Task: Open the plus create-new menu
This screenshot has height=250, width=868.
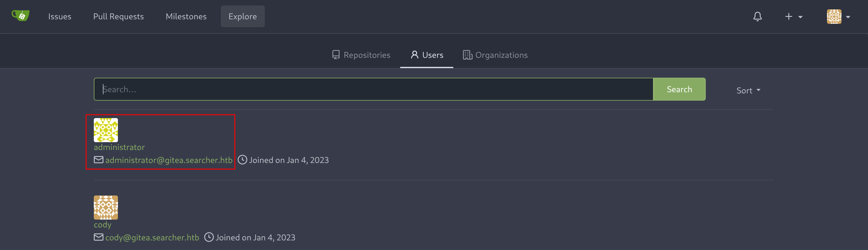Action: pyautogui.click(x=794, y=17)
